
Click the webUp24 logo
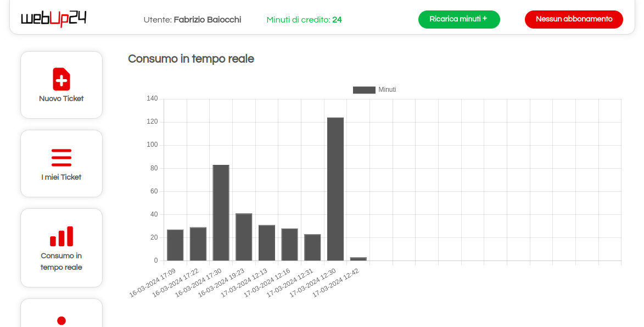[x=53, y=19]
